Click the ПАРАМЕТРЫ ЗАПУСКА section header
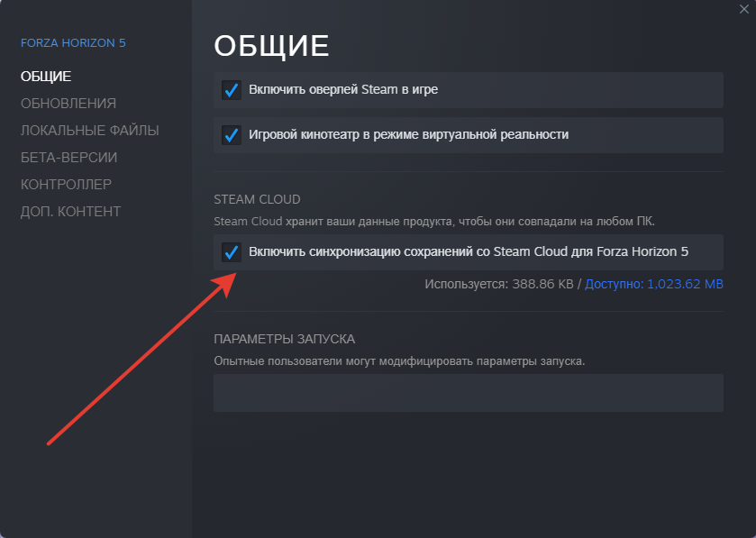The image size is (756, 538). click(284, 339)
